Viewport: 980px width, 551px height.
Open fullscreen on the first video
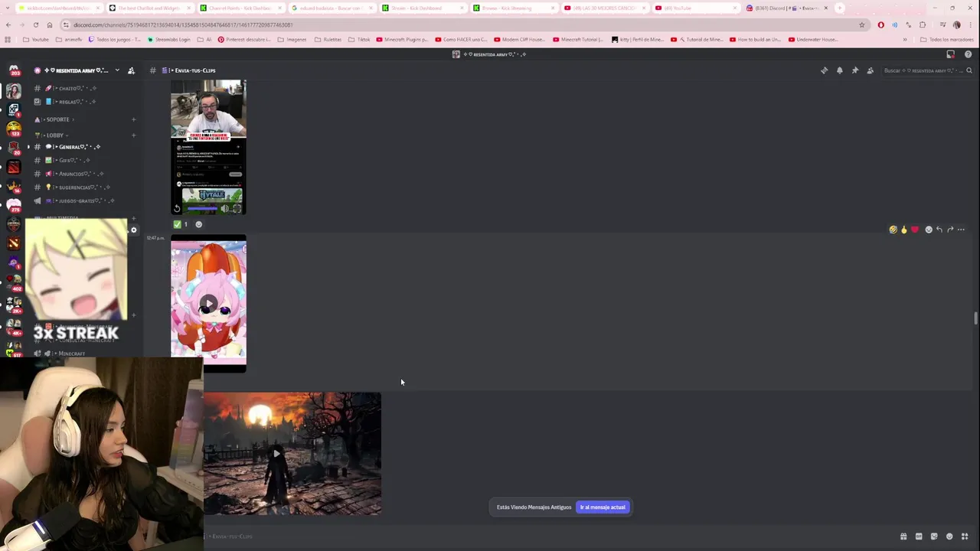click(x=237, y=208)
